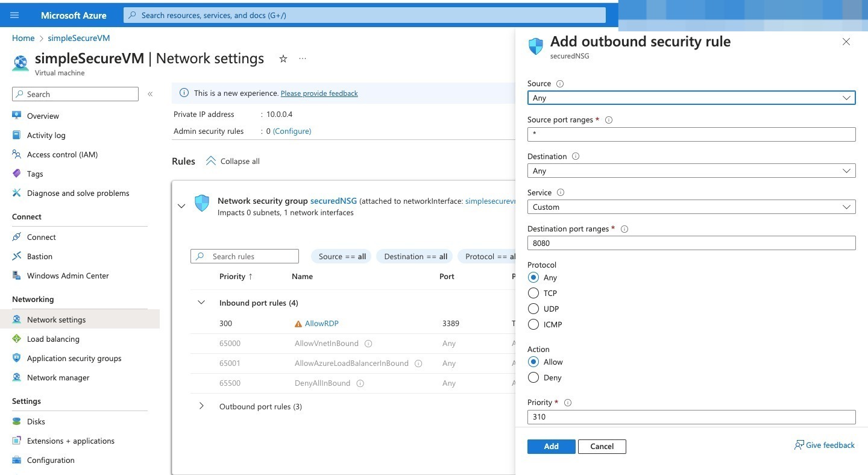Close the Add outbound security rule panel

click(x=846, y=42)
